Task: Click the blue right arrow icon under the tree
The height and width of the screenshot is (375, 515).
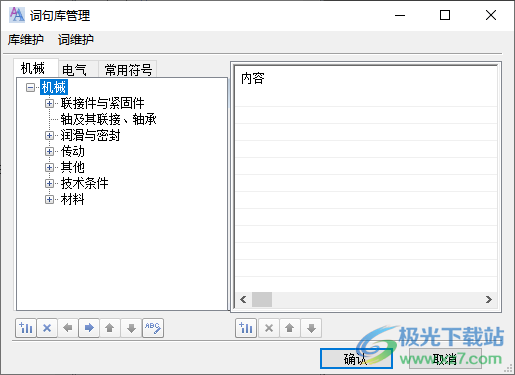Action: pos(89,328)
